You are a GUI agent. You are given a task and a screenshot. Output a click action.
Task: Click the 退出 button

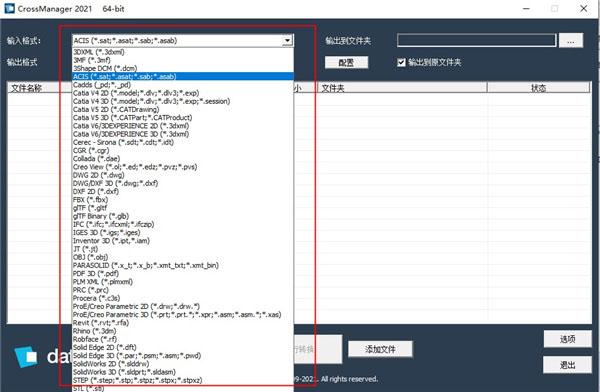(567, 365)
